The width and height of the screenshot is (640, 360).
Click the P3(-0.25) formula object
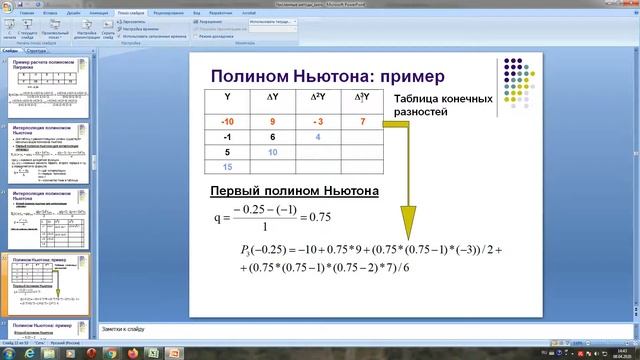click(x=371, y=258)
